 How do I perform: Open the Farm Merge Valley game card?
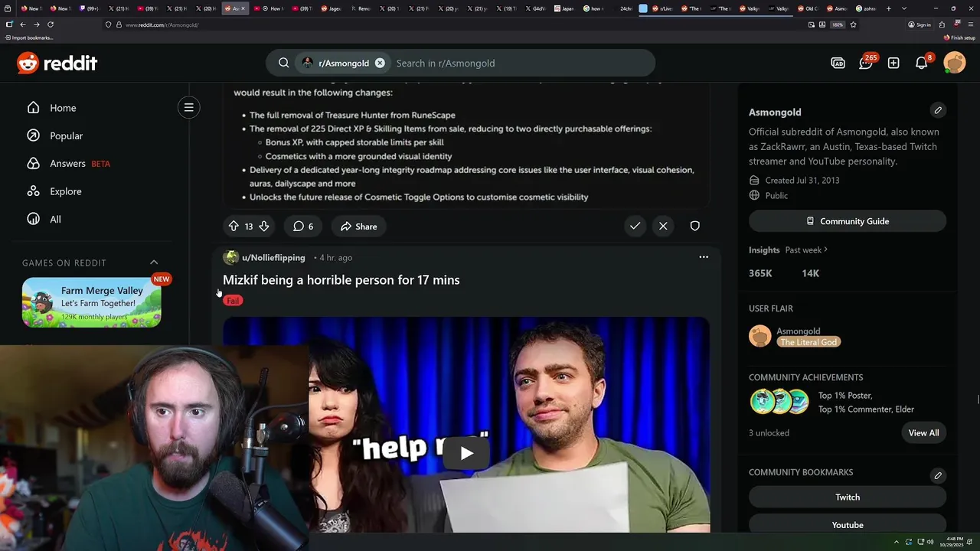pos(91,302)
